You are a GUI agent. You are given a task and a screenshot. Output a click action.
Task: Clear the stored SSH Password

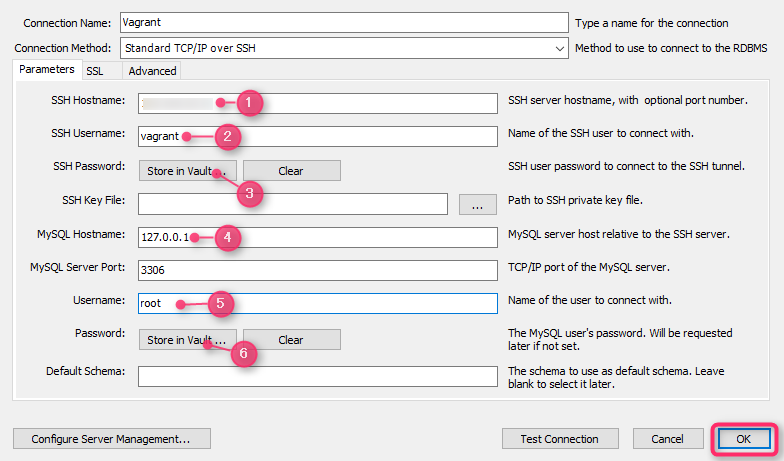292,170
